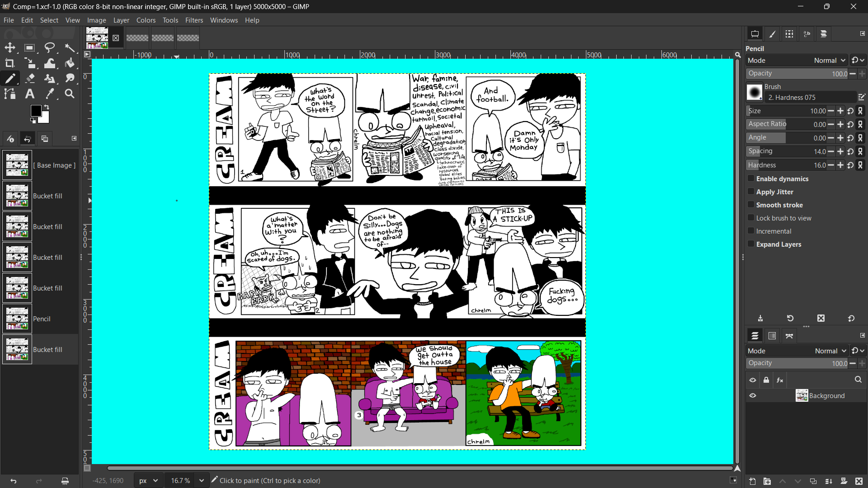This screenshot has height=488, width=868.
Task: Toggle the Hardness link-to-brush button
Action: pyautogui.click(x=860, y=165)
